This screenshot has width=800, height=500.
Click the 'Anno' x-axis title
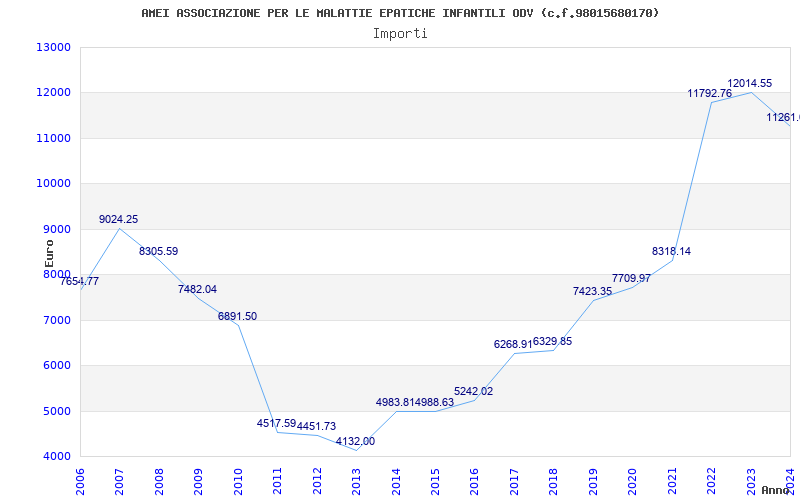click(x=776, y=490)
